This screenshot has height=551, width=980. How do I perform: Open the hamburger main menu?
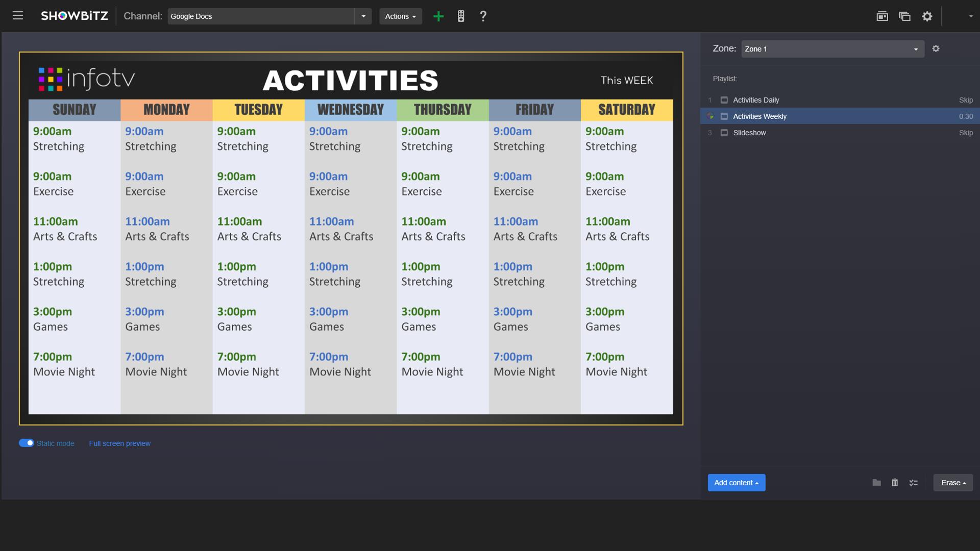coord(18,16)
